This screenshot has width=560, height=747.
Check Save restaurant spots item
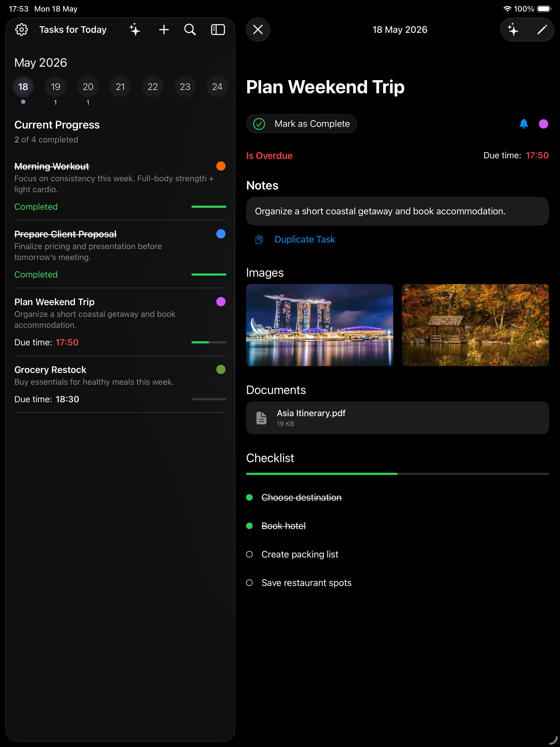point(249,583)
